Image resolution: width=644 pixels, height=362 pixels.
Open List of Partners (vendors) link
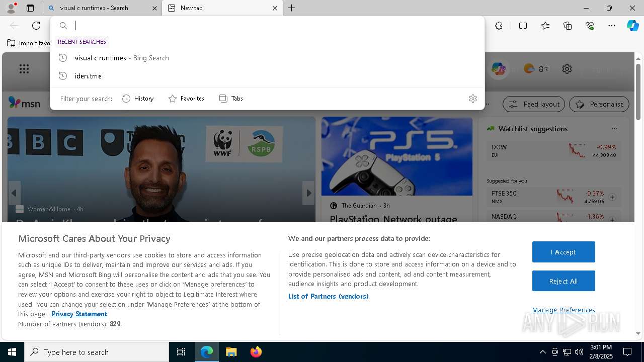[329, 296]
